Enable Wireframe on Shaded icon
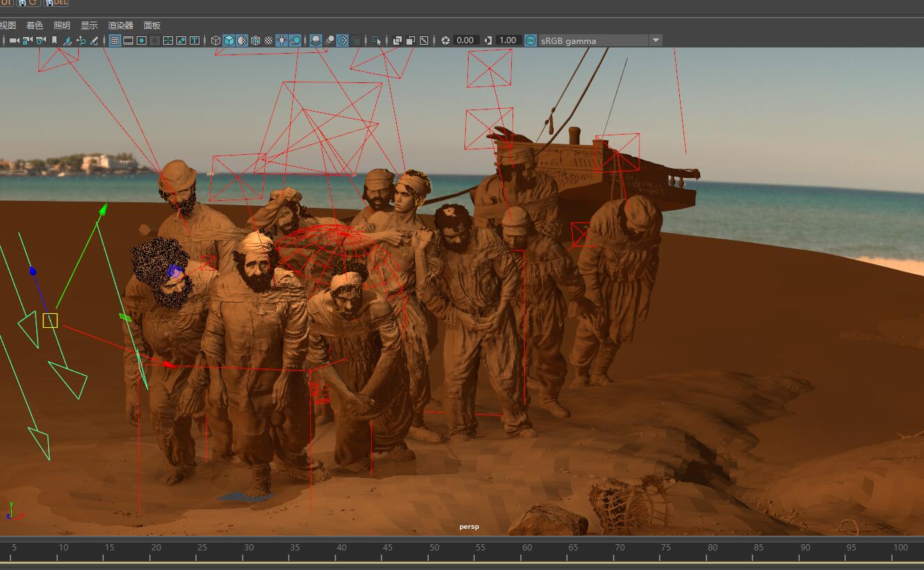This screenshot has height=570, width=924. tap(255, 40)
